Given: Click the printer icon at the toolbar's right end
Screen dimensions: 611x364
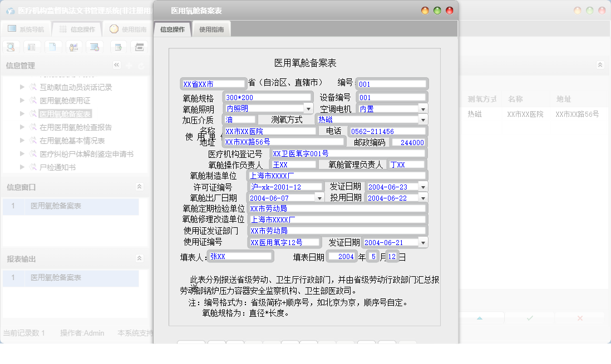Looking at the screenshot, I should tap(139, 47).
